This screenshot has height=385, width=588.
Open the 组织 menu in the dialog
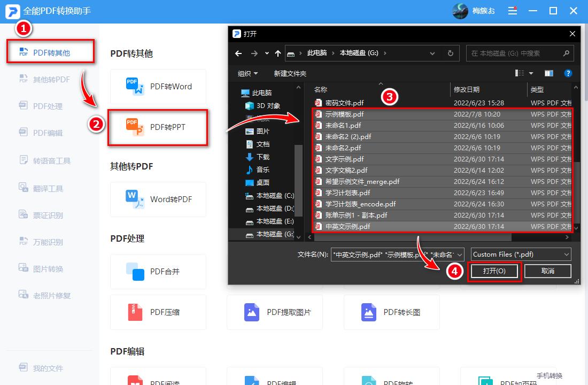(x=248, y=73)
